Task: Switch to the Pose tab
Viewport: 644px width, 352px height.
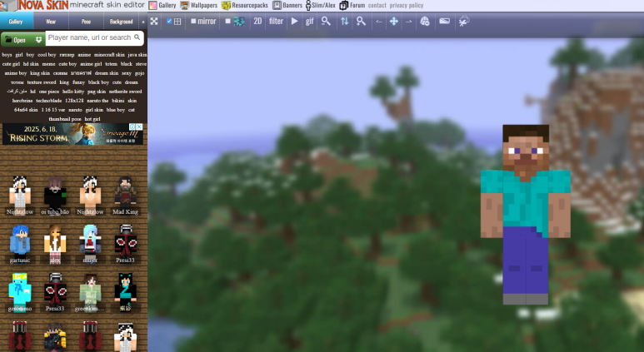Action: point(87,22)
